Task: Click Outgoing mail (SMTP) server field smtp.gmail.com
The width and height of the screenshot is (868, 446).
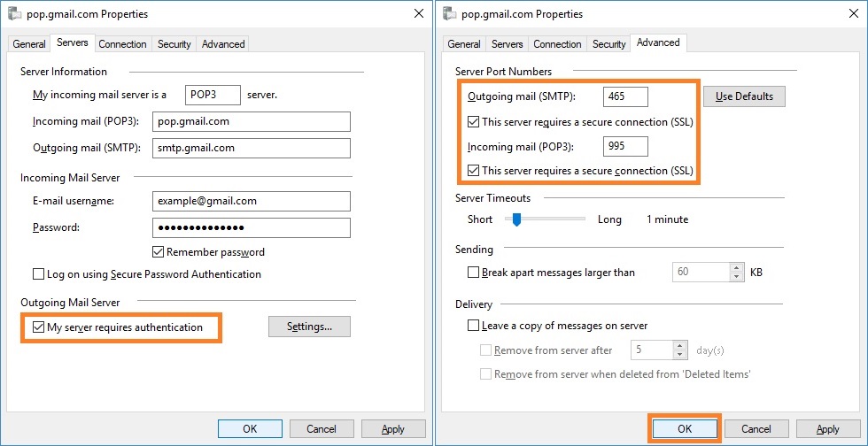Action: coord(252,148)
